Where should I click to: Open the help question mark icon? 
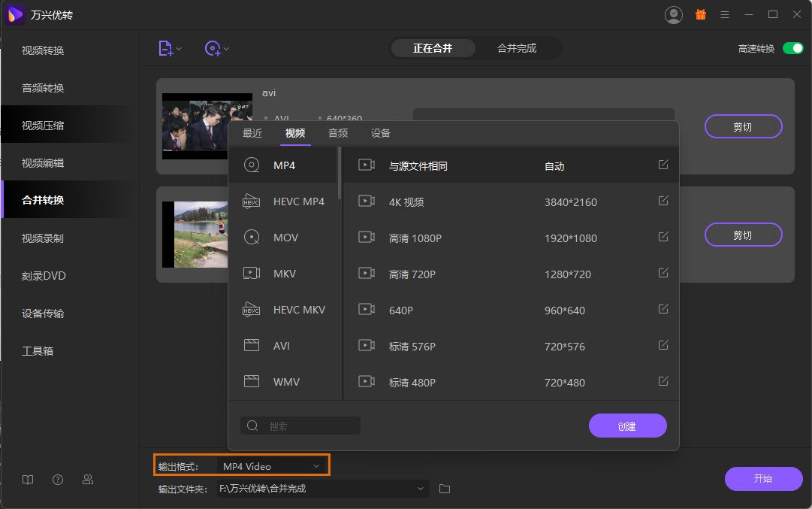[x=58, y=480]
